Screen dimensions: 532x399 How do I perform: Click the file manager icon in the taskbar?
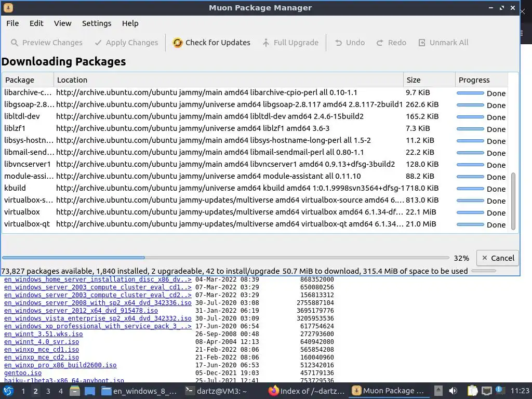[x=75, y=391]
